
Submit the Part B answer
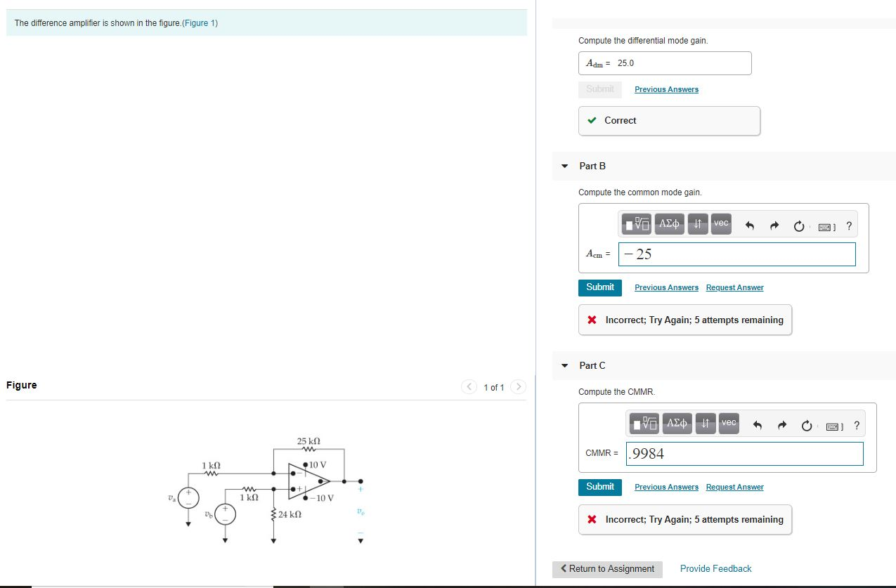click(x=599, y=287)
